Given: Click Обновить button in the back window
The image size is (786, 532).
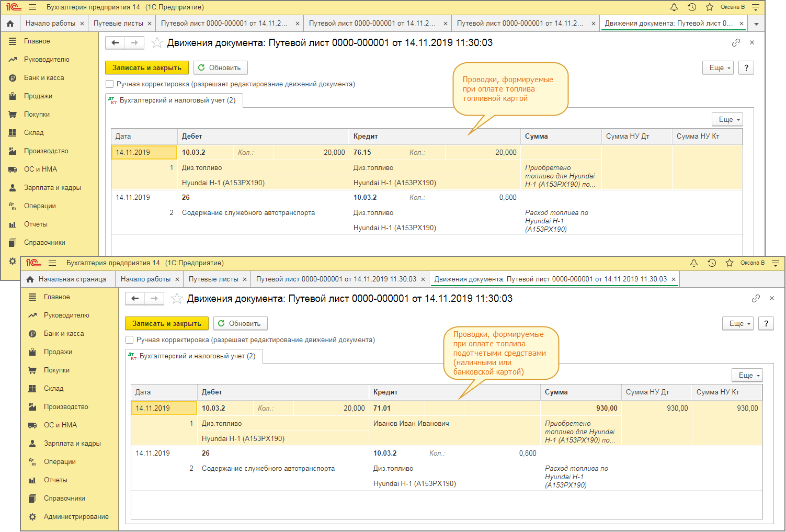Looking at the screenshot, I should (221, 67).
